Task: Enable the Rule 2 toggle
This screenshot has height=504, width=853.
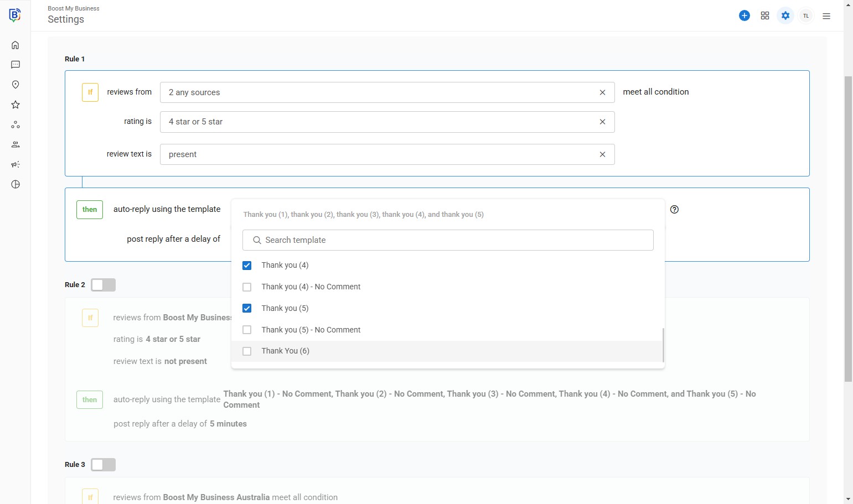Action: pos(103,285)
